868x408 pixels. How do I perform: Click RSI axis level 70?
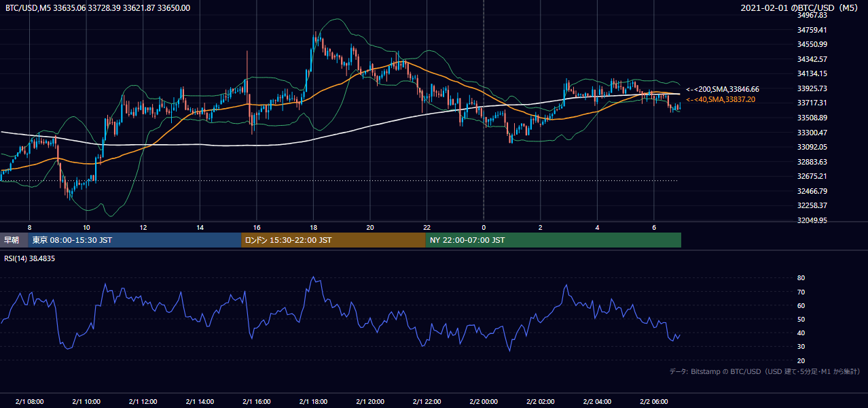tap(801, 292)
